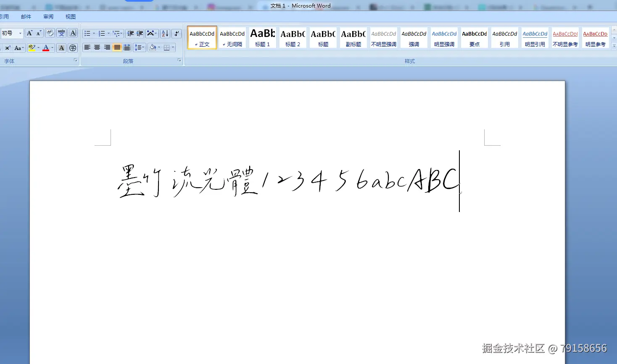
Task: Click the handwritten text line in document
Action: pos(288,181)
